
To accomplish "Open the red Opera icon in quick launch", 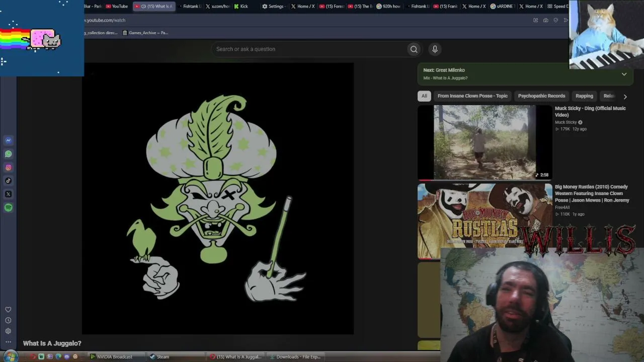I will (x=33, y=357).
